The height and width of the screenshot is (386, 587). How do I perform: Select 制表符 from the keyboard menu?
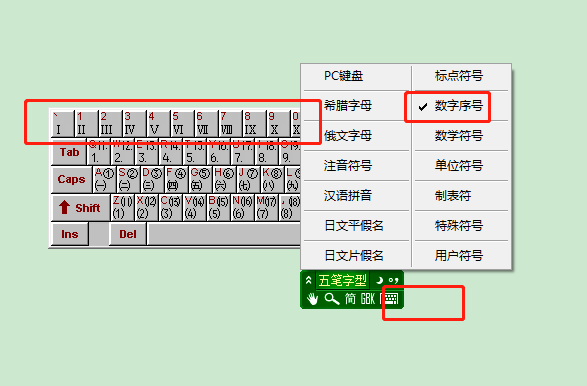click(x=461, y=195)
